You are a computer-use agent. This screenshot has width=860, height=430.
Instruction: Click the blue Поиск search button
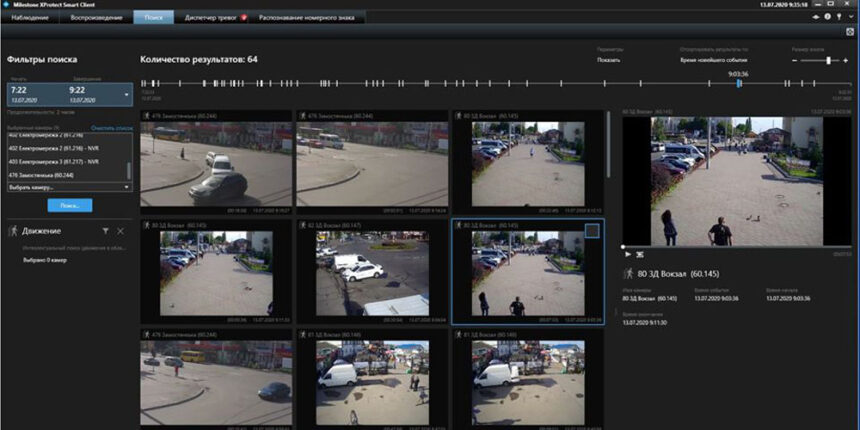69,205
